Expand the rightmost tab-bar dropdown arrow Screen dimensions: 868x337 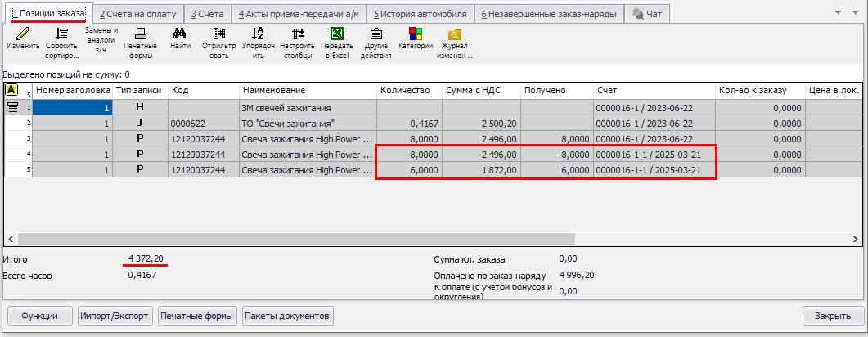[839, 13]
